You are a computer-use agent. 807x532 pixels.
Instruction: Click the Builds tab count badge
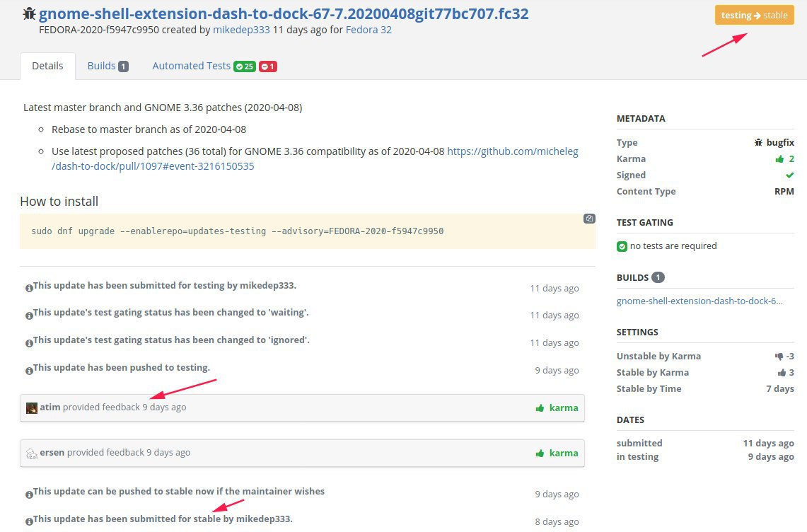click(x=123, y=66)
